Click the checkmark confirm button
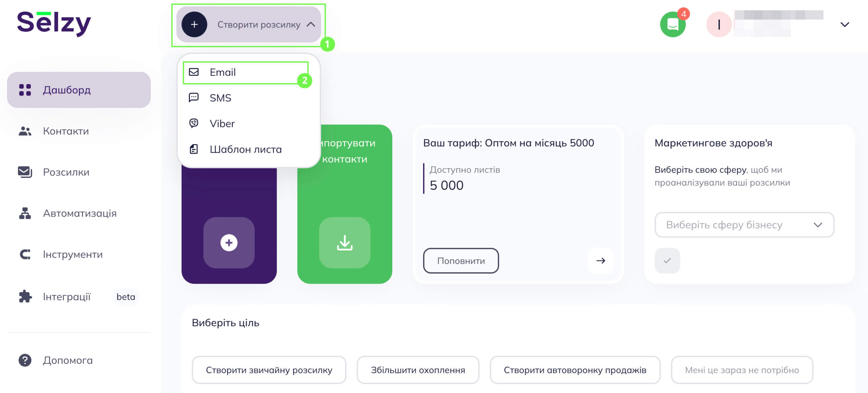Screen dimensions: 868x393 point(667,261)
